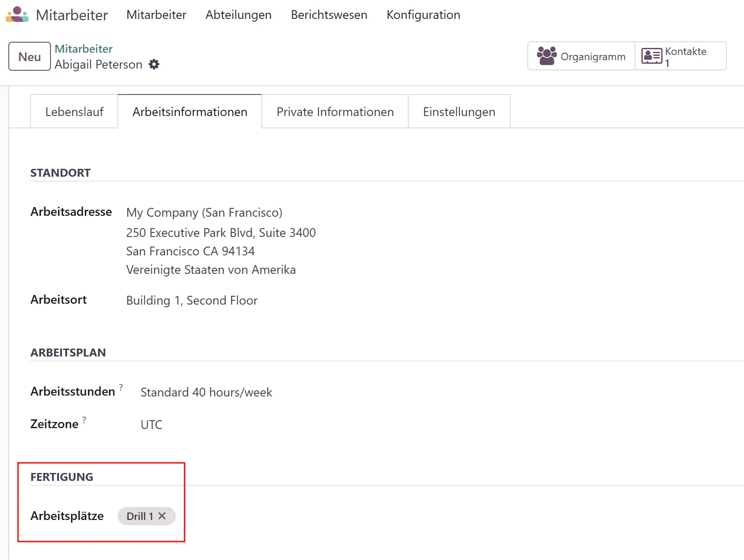Viewport: 744px width, 560px height.
Task: Switch to the Private Informationen tab
Action: click(335, 112)
